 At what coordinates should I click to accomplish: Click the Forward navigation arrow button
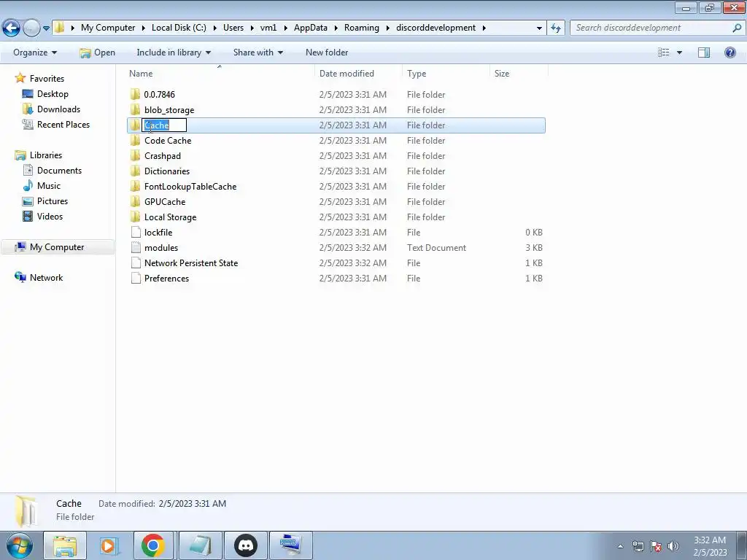click(31, 28)
